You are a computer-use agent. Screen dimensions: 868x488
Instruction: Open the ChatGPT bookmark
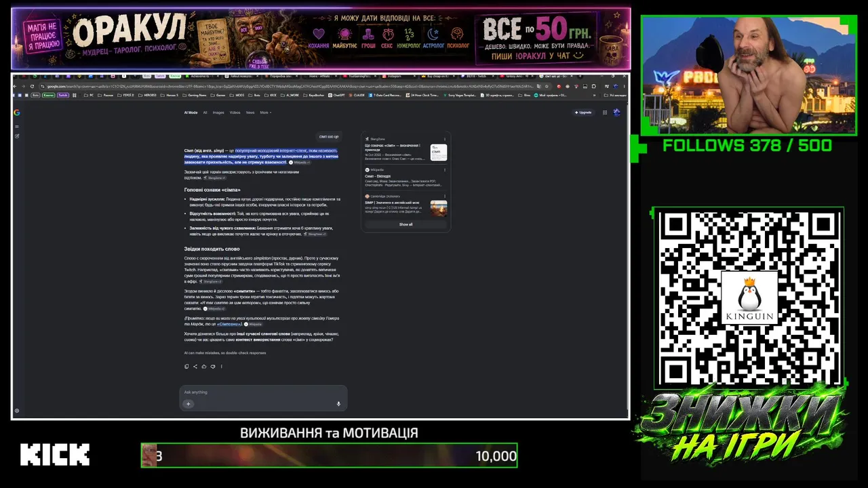point(336,95)
